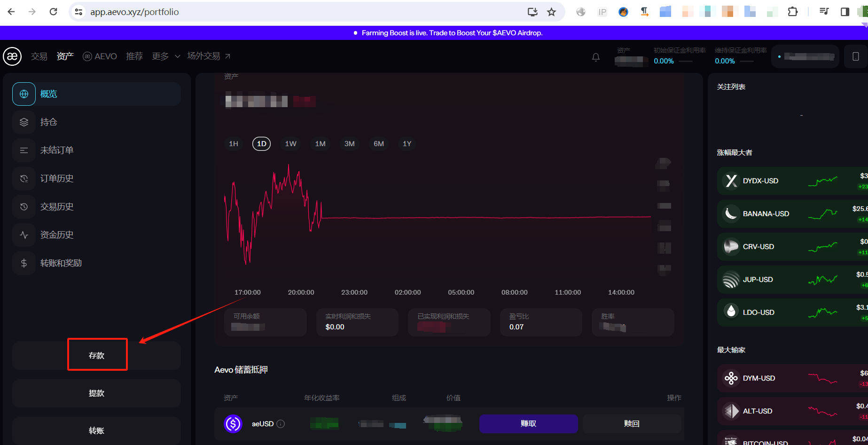Open the BANANA-USD gainers row

coord(792,214)
